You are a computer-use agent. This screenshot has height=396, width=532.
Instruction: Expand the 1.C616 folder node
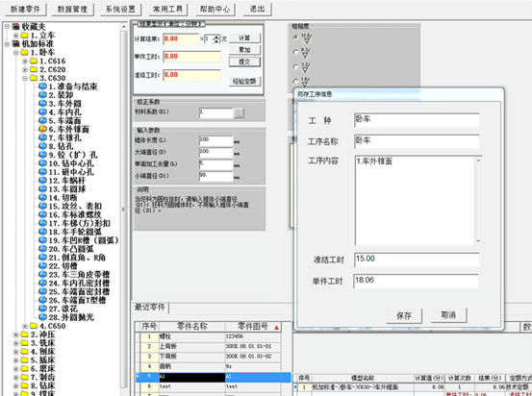(x=25, y=61)
